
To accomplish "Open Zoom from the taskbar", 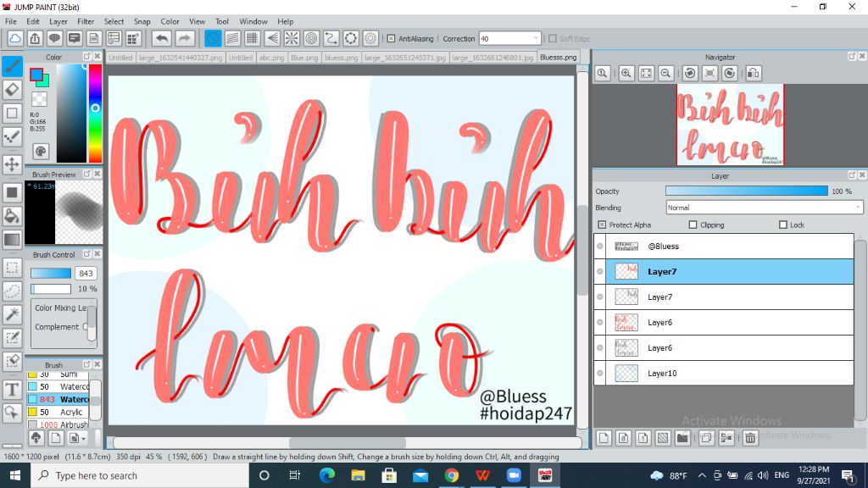I will point(514,475).
